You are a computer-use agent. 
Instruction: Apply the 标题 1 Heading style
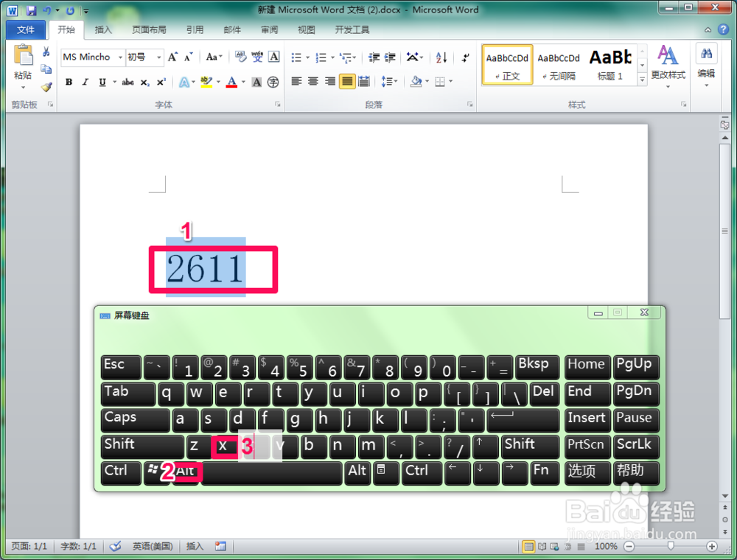coord(609,65)
